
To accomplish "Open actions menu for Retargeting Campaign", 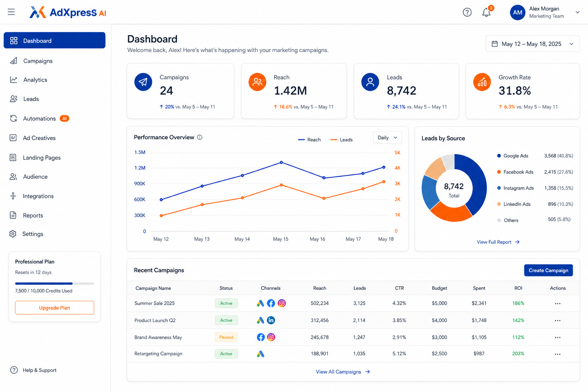I will coord(557,354).
